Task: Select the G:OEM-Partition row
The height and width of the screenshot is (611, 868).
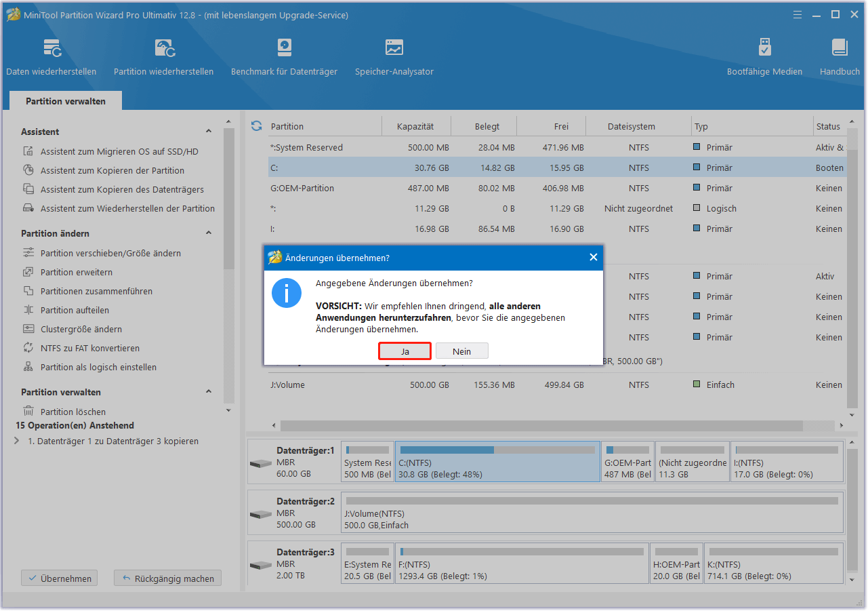Action: pos(557,188)
